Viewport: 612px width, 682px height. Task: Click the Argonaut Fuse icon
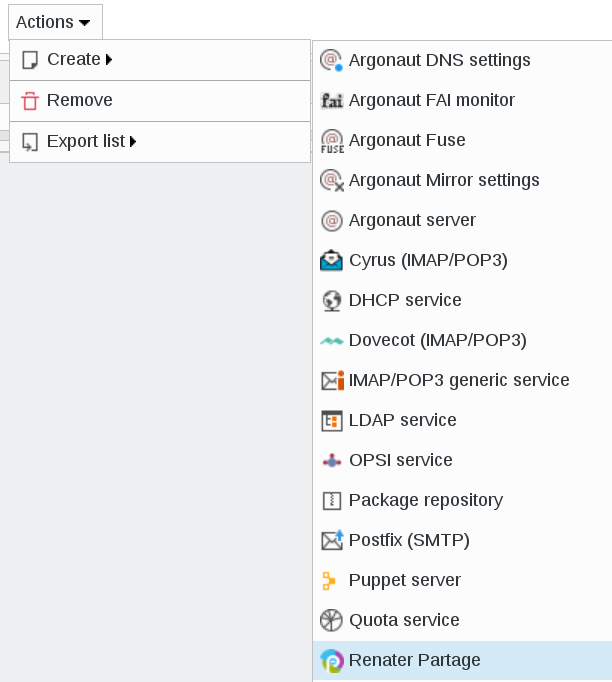click(x=332, y=141)
